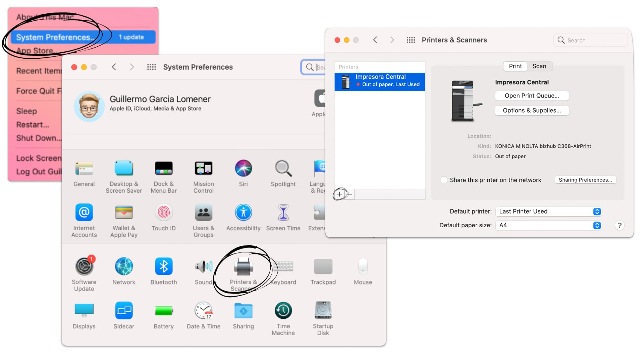Open Internet Accounts preferences
The width and height of the screenshot is (644, 362).
click(84, 221)
